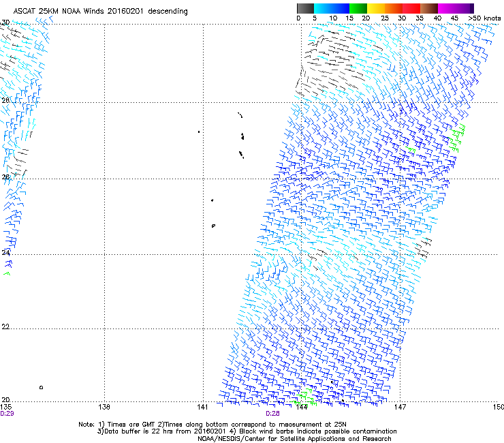Click the purple 'D:29' pass time label
The image size is (504, 443).
point(7,414)
